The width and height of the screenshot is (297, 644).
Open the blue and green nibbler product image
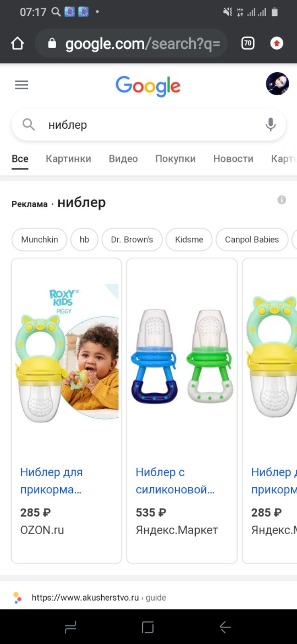click(x=182, y=356)
